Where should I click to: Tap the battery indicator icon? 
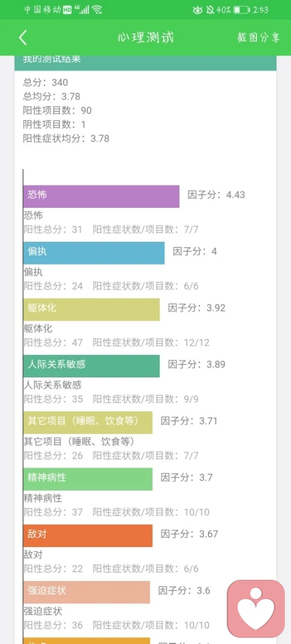click(242, 10)
